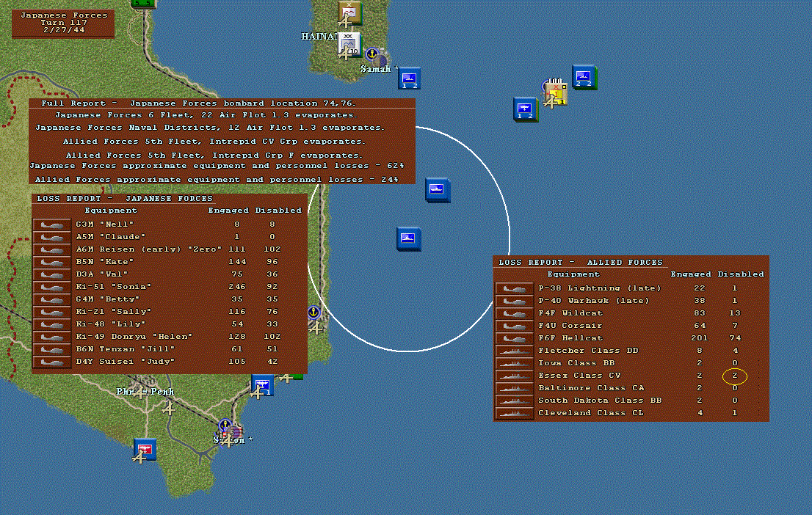Select the lower ship counter inside the white circle
This screenshot has width=812, height=515.
click(409, 239)
